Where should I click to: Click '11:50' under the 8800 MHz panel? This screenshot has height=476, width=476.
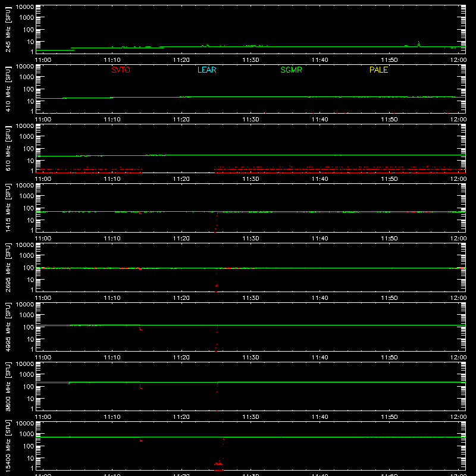pyautogui.click(x=389, y=417)
